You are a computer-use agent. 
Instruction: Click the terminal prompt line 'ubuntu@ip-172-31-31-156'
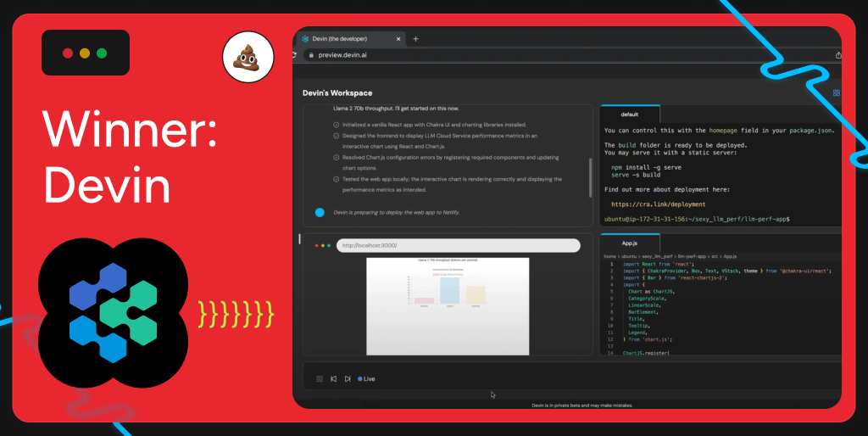697,220
